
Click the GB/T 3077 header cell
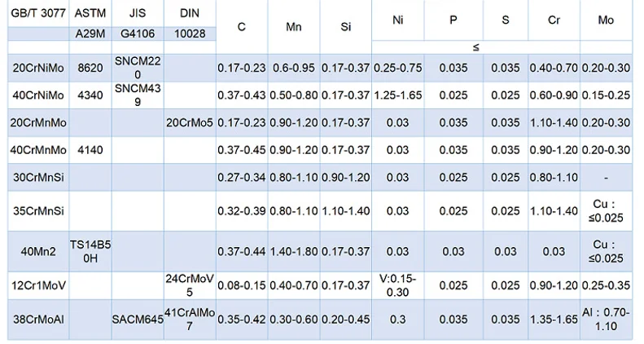coord(38,13)
